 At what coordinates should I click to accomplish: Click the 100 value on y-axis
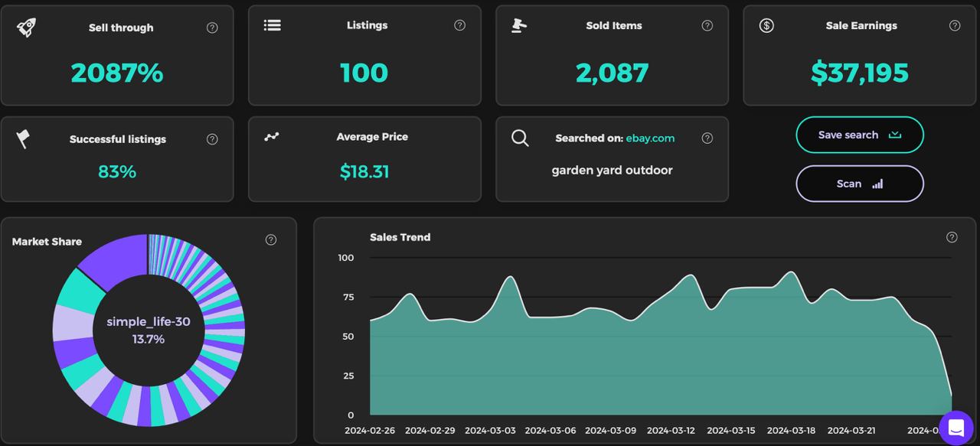(346, 258)
